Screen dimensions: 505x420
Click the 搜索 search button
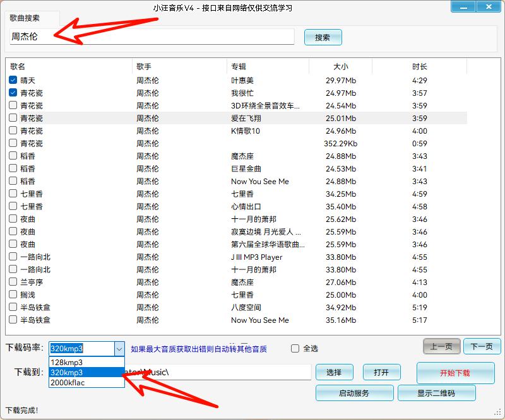pyautogui.click(x=323, y=37)
